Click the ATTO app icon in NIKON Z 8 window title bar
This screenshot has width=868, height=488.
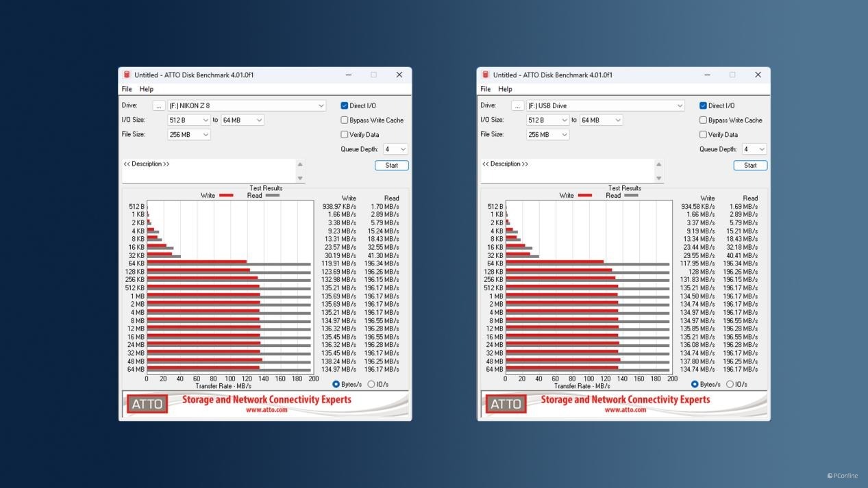127,75
